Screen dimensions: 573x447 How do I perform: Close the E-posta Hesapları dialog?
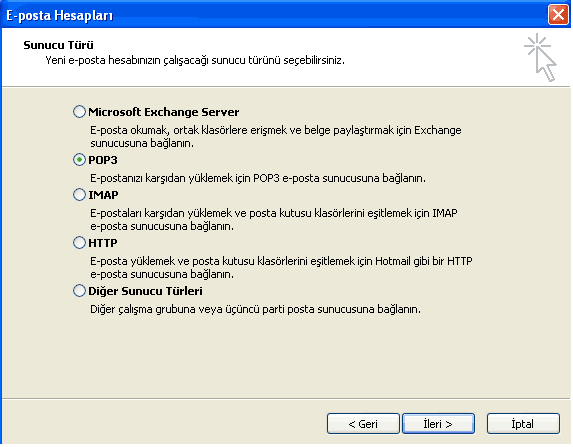click(558, 15)
